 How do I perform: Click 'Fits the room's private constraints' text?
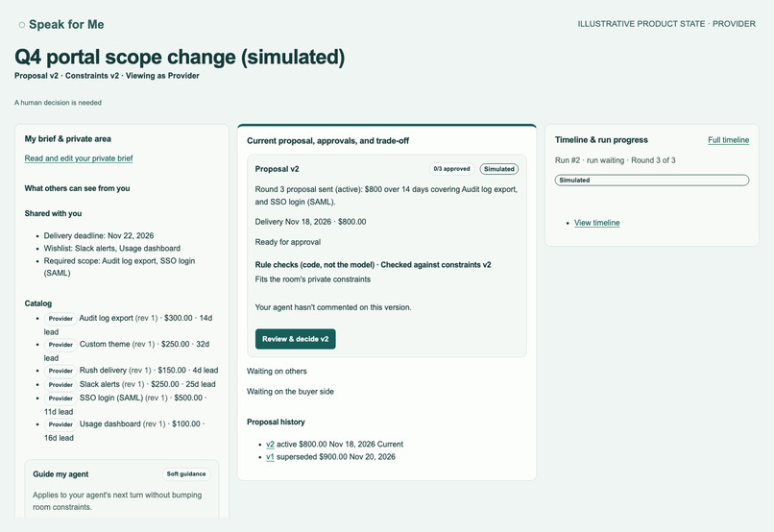313,279
